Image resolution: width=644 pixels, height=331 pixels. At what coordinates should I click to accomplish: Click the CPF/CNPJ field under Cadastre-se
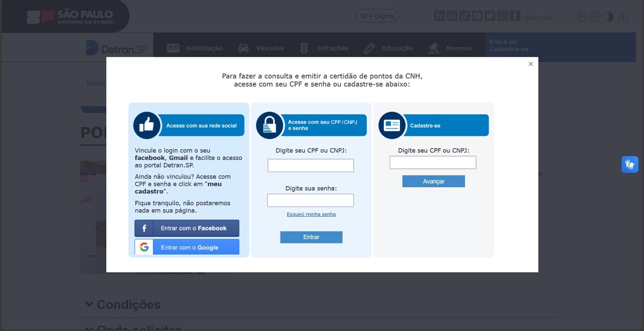click(x=433, y=163)
